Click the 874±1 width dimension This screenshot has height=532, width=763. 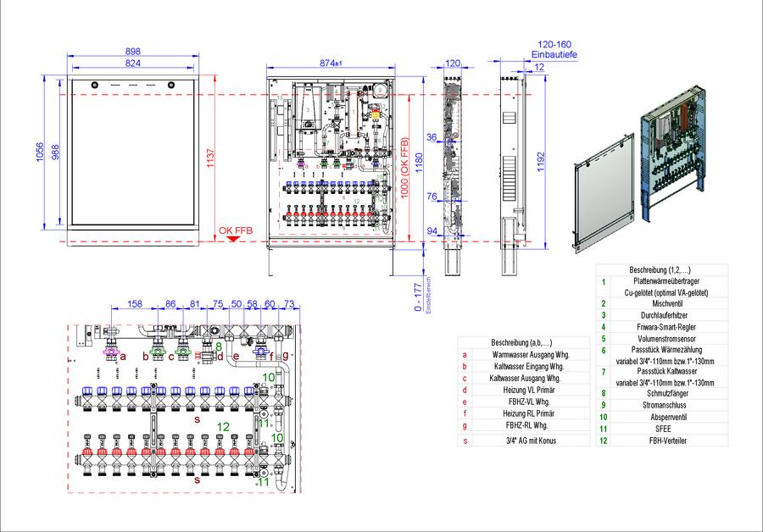point(331,64)
